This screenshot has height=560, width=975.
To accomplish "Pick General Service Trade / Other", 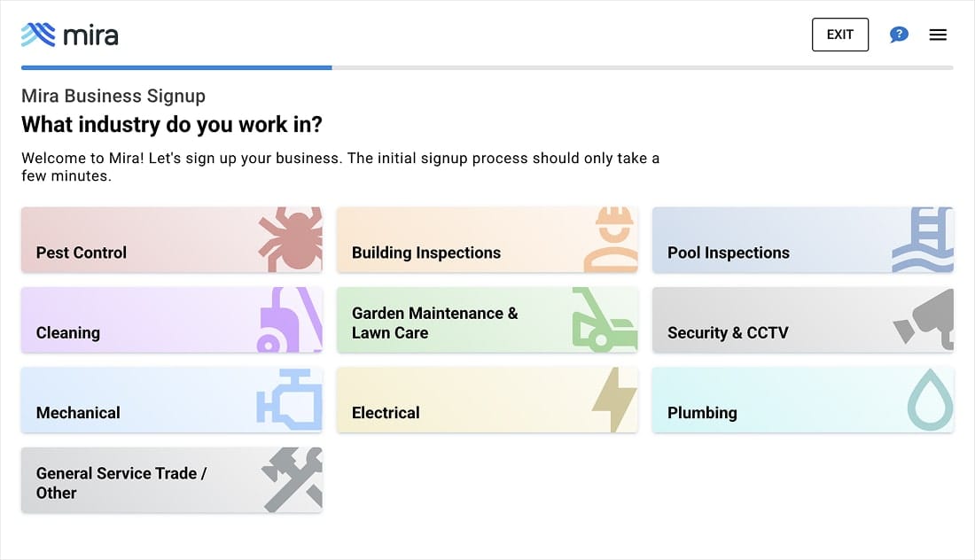I will point(172,480).
